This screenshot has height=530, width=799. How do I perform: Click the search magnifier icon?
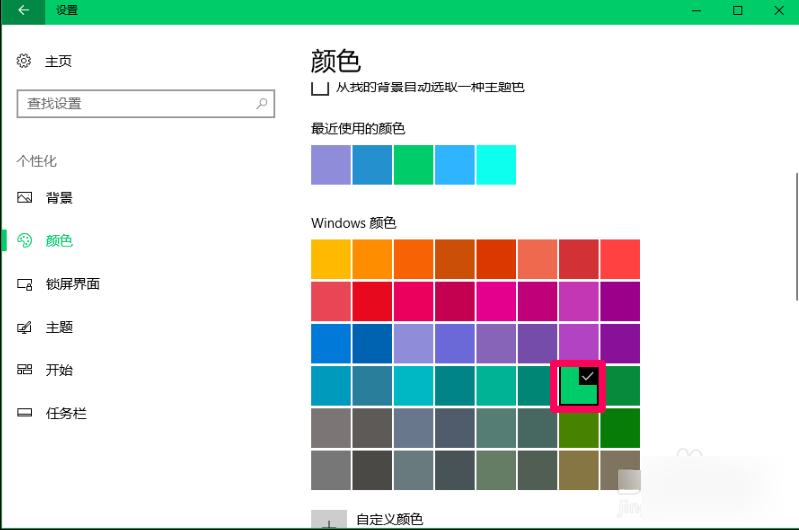(x=261, y=103)
